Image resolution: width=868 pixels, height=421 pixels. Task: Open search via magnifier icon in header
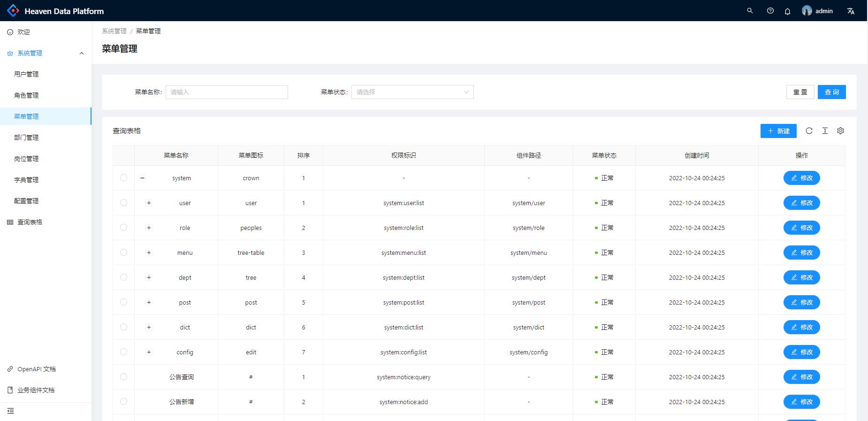(x=750, y=10)
